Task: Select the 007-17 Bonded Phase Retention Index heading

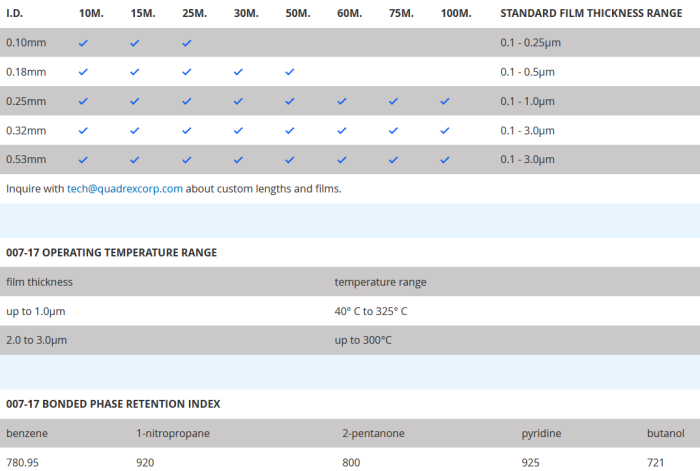Action: point(113,404)
